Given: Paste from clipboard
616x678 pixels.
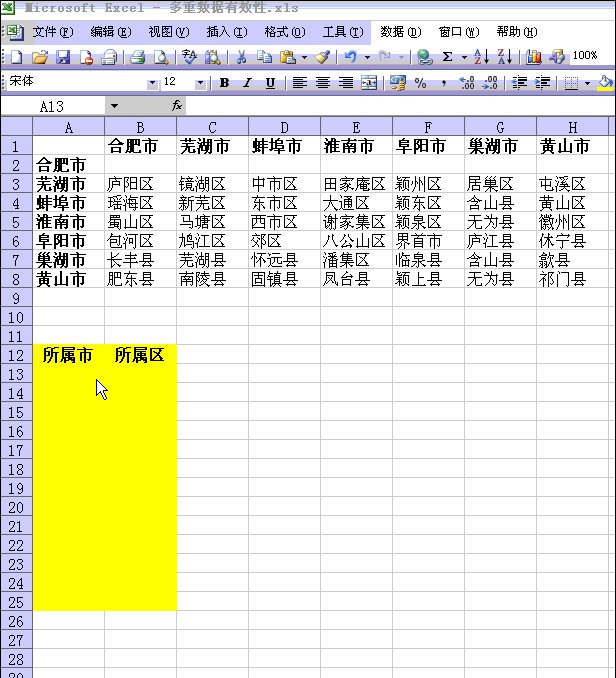Looking at the screenshot, I should coord(287,57).
